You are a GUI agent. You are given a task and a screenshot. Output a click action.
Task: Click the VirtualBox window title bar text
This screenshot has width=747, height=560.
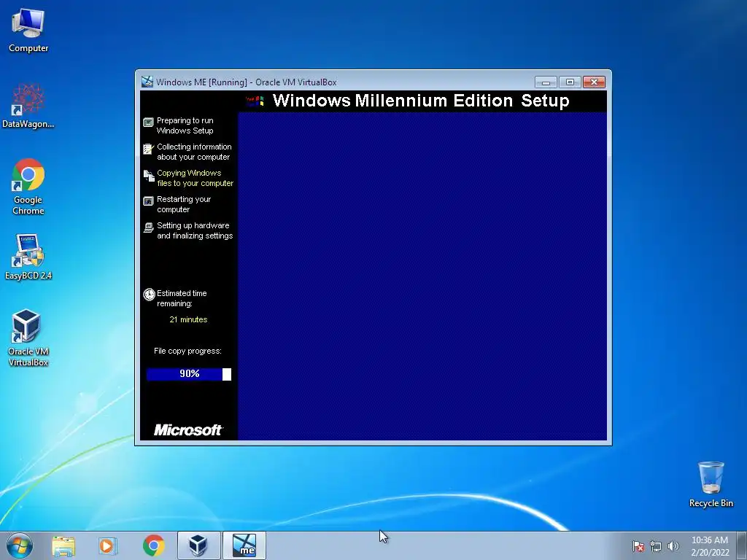[247, 82]
